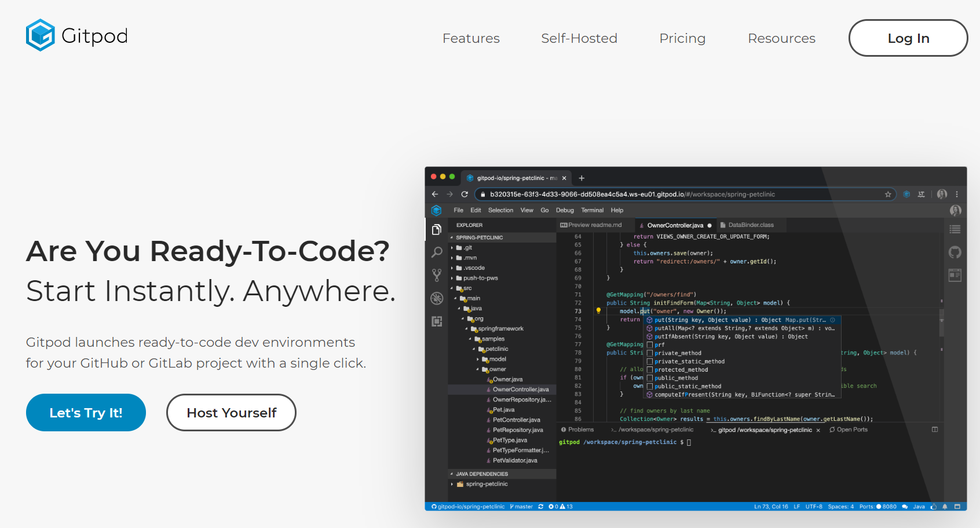Click the Host Yourself button

(x=231, y=413)
